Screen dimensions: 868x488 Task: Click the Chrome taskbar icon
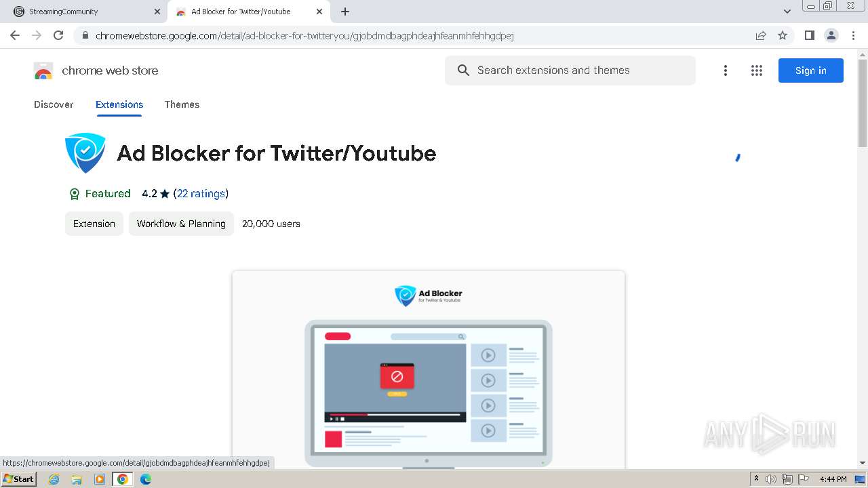coord(122,479)
